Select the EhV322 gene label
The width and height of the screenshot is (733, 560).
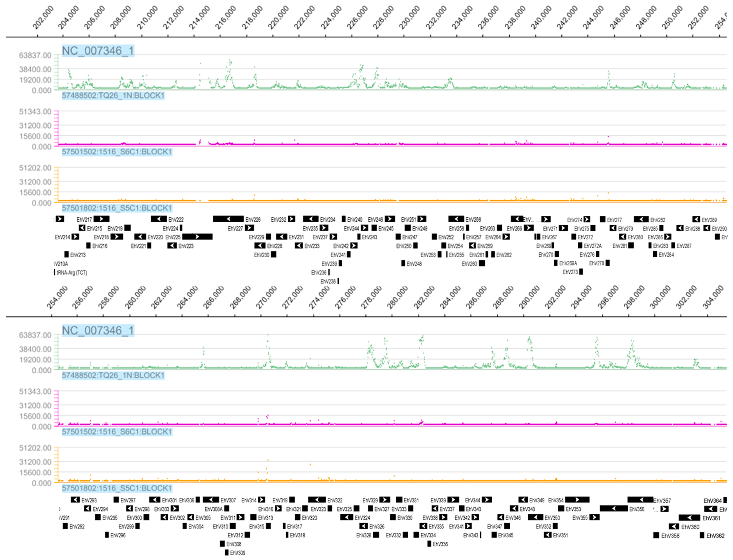335,500
